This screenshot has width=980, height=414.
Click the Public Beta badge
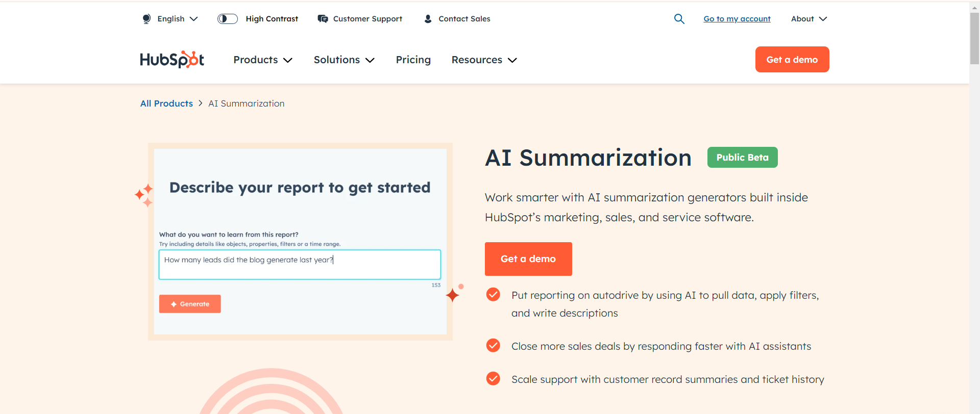point(743,158)
